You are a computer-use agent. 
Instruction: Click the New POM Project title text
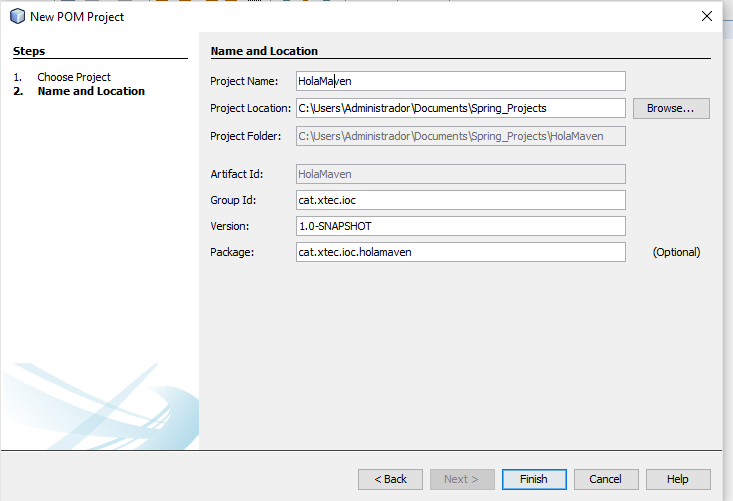tap(77, 17)
